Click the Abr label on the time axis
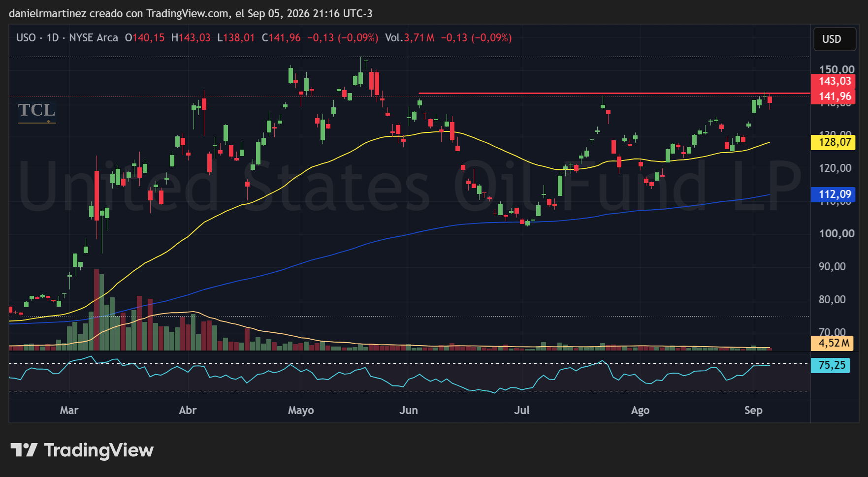 tap(188, 410)
